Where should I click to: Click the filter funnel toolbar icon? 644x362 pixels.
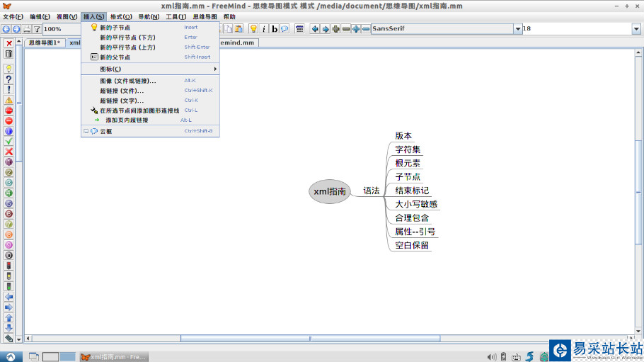point(37,29)
